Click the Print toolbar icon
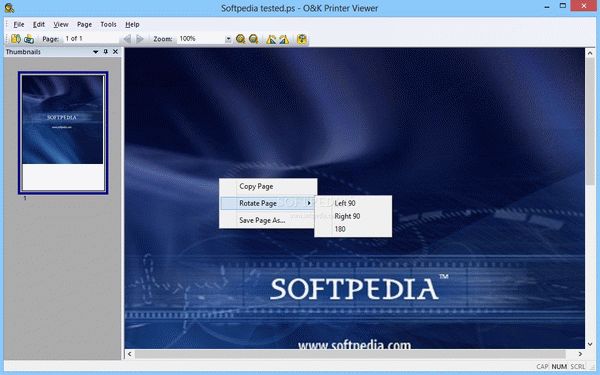This screenshot has width=600, height=375. click(29, 39)
